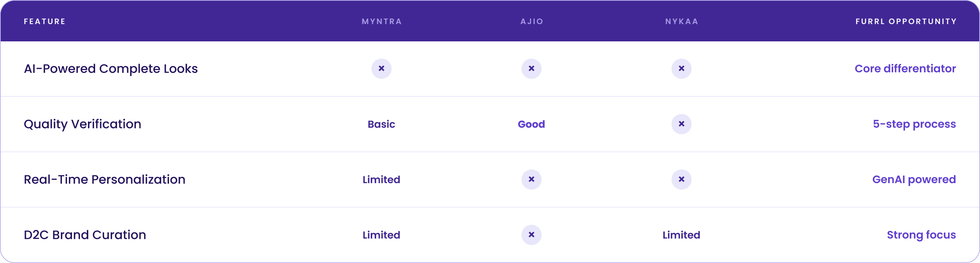Click the X icon for Nykaa Real-Time Personalization
The image size is (980, 263).
point(681,180)
